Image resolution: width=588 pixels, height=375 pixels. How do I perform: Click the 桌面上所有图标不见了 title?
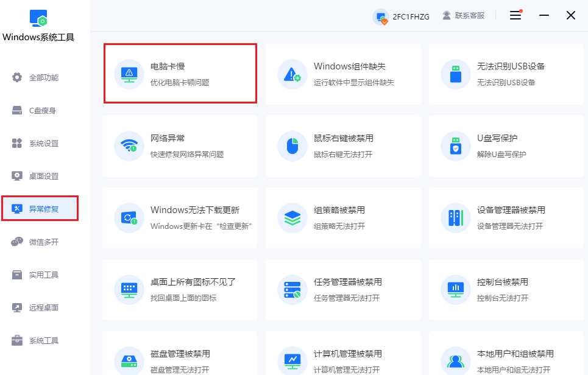tap(193, 282)
